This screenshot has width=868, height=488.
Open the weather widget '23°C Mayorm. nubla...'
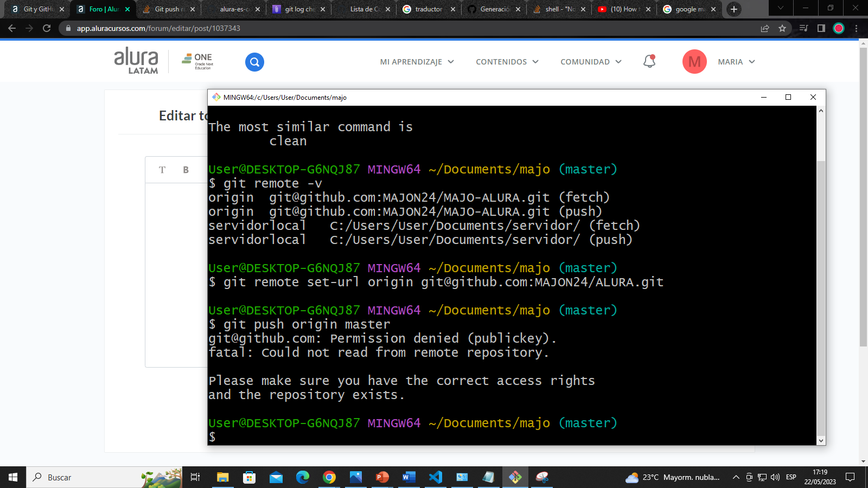(x=673, y=477)
